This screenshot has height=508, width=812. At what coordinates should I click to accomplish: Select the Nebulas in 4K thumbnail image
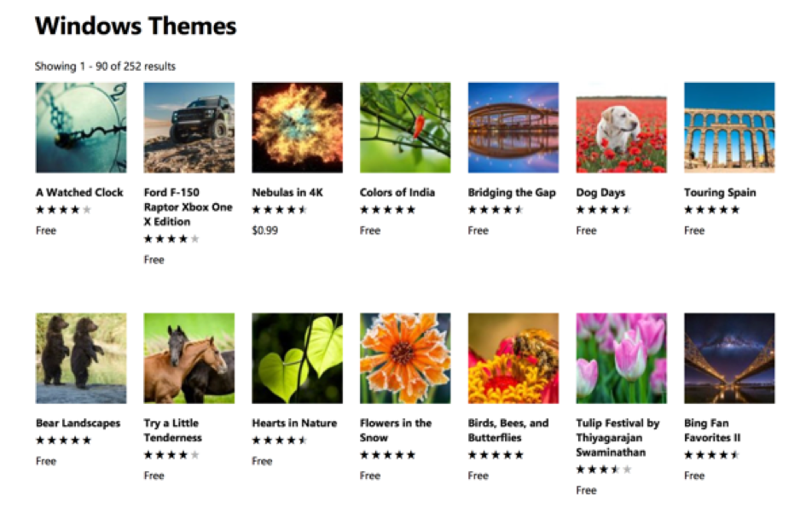297,128
